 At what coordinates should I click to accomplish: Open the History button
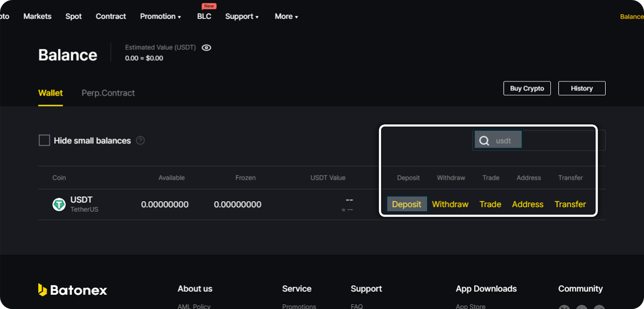(582, 88)
